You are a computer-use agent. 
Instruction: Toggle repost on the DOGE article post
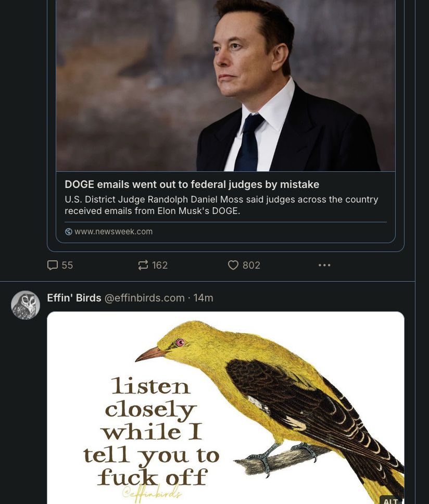point(143,265)
